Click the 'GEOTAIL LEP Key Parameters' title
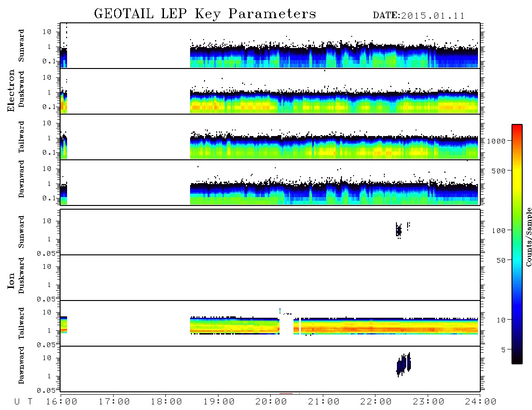The image size is (532, 410). (x=205, y=14)
